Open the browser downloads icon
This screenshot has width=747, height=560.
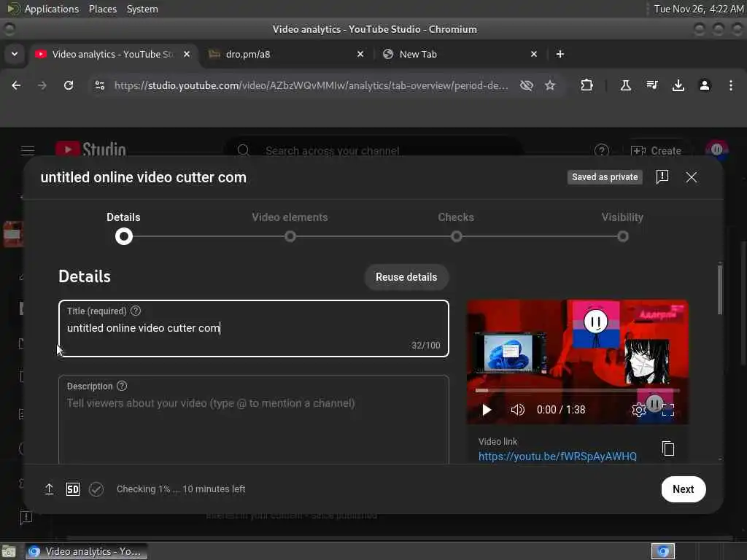[x=678, y=85]
